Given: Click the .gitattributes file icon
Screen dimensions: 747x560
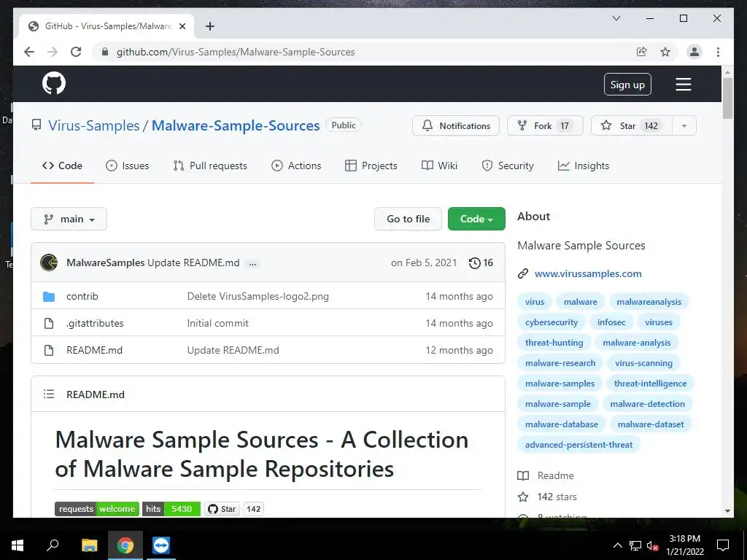Looking at the screenshot, I should click(49, 323).
